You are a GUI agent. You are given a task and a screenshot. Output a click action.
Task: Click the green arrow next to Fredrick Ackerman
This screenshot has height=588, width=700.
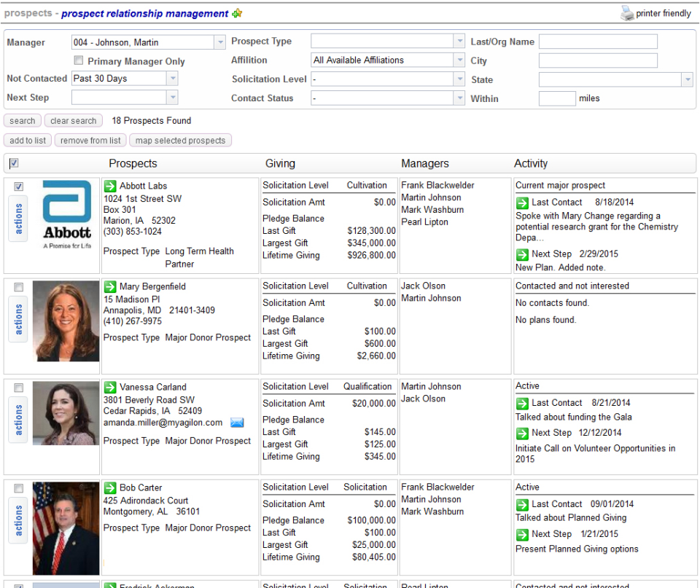pos(109,584)
